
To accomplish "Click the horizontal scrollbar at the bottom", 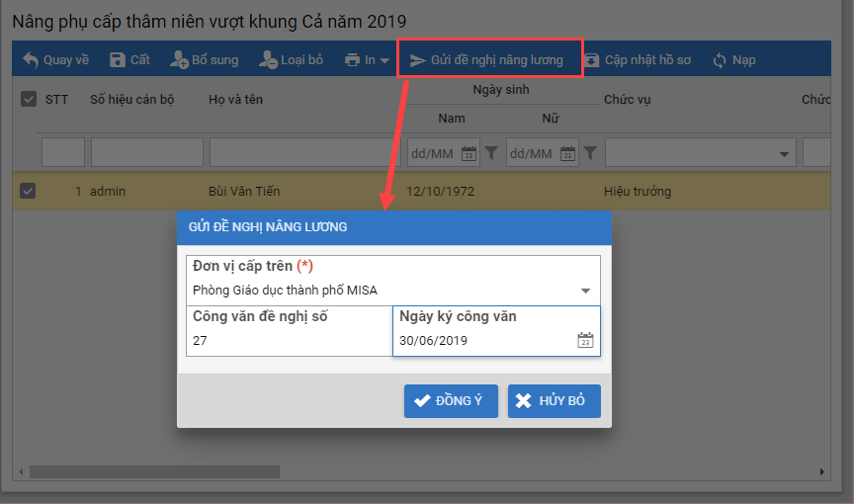I will (153, 472).
